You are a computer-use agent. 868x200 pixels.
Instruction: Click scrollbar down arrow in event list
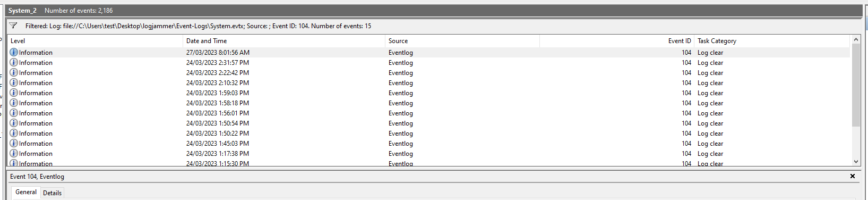point(856,161)
